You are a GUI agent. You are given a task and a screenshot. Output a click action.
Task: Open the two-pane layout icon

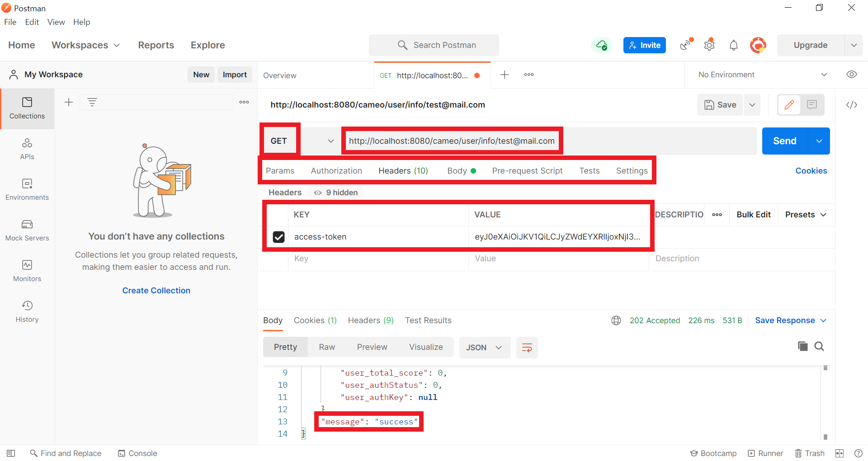840,453
